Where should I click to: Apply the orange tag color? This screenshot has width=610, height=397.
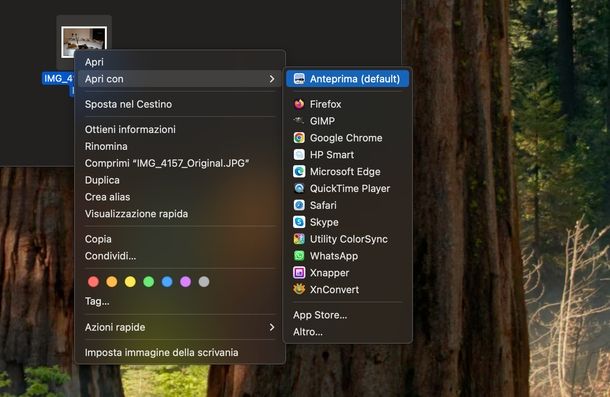point(112,281)
